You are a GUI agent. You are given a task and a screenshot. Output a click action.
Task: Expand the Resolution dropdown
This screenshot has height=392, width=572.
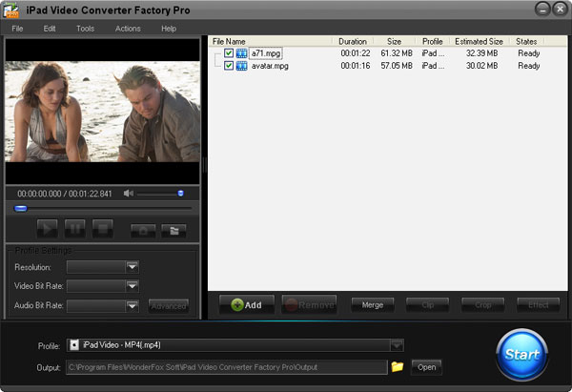pyautogui.click(x=133, y=267)
